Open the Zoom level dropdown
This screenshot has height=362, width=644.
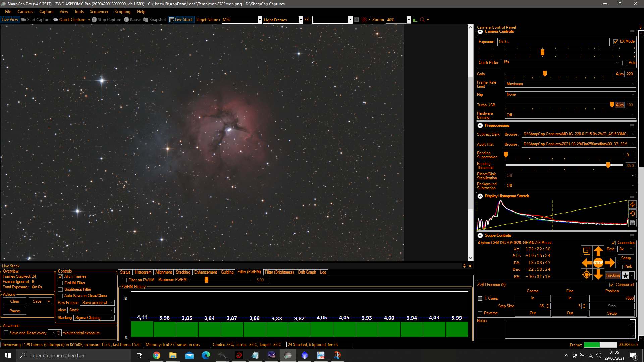[408, 20]
